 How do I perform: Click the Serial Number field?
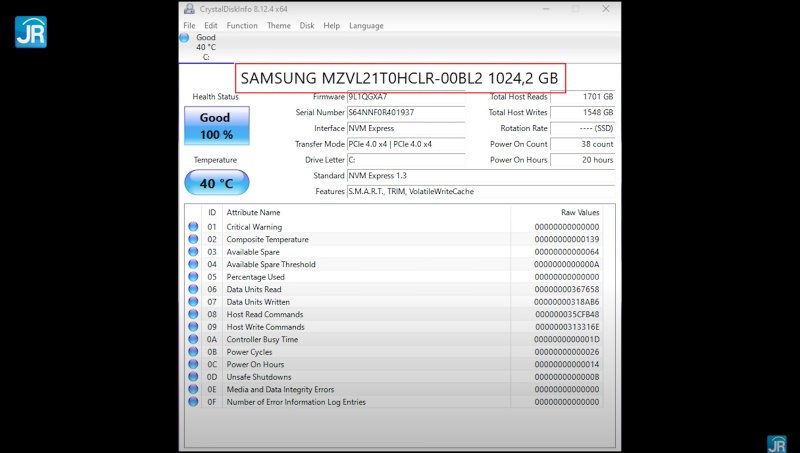[404, 113]
